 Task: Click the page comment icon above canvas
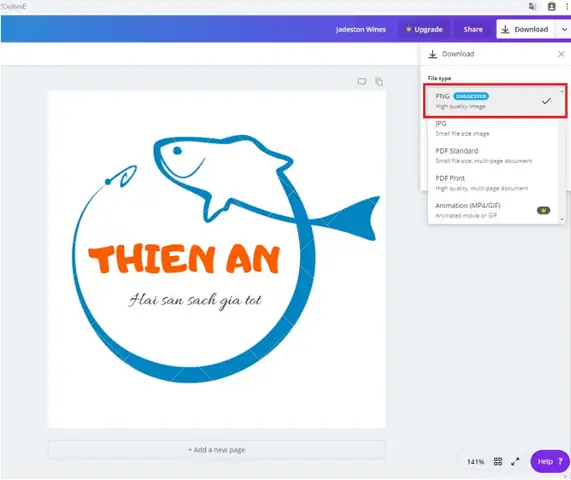click(362, 81)
